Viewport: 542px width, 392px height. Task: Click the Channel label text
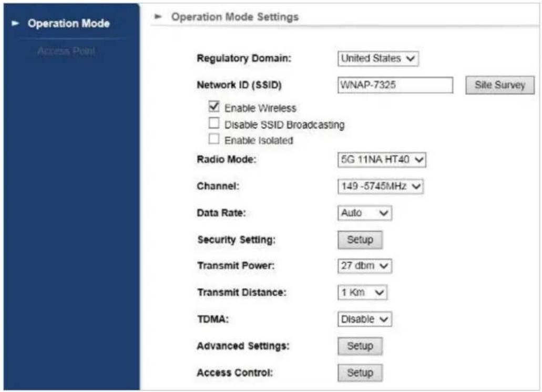pyautogui.click(x=218, y=186)
